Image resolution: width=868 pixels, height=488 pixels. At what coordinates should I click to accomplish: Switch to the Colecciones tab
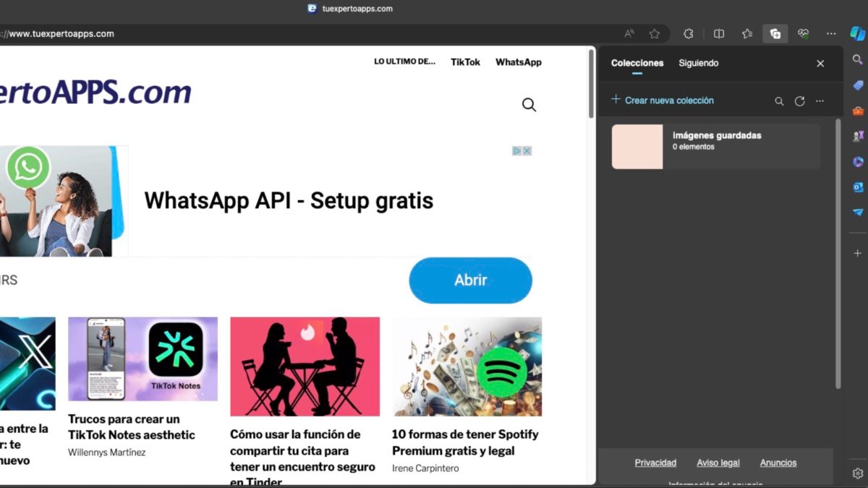637,63
